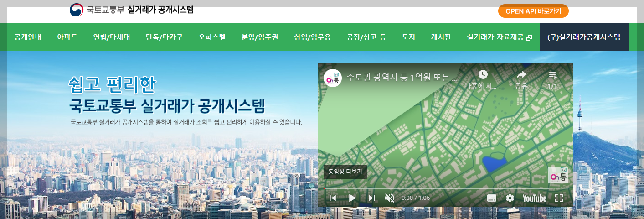This screenshot has width=644, height=219.
Task: Open the 공장/창고 등 menu
Action: (366, 37)
